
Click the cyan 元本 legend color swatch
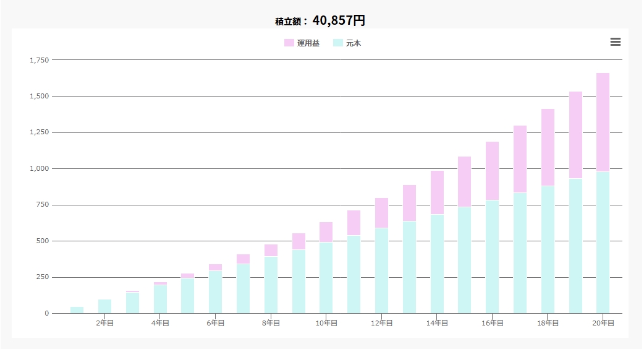click(338, 43)
